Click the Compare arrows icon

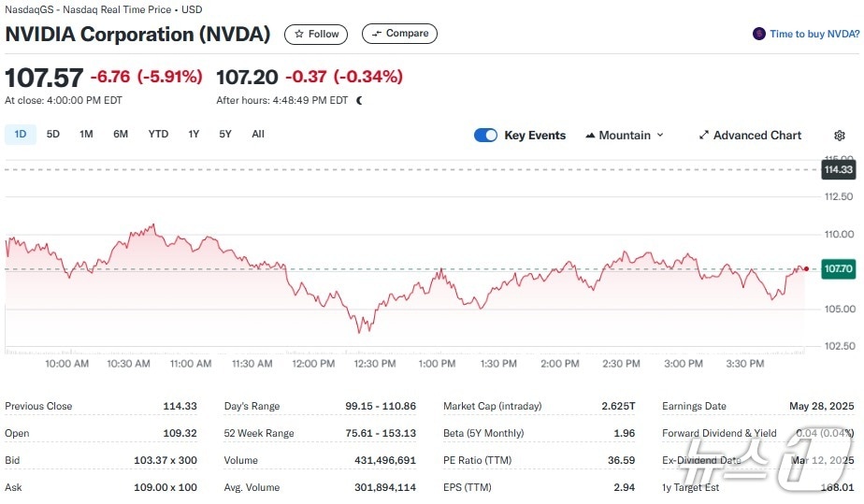pyautogui.click(x=377, y=34)
